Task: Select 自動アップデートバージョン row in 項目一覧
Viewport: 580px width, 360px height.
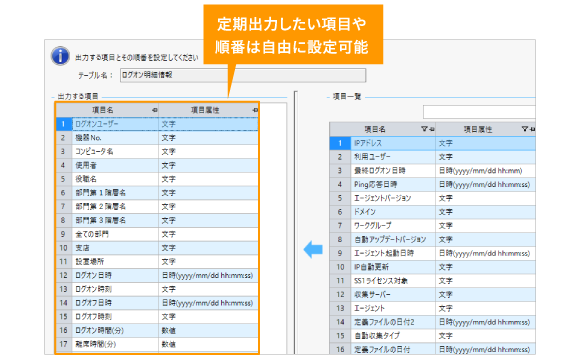Action: tap(432, 239)
